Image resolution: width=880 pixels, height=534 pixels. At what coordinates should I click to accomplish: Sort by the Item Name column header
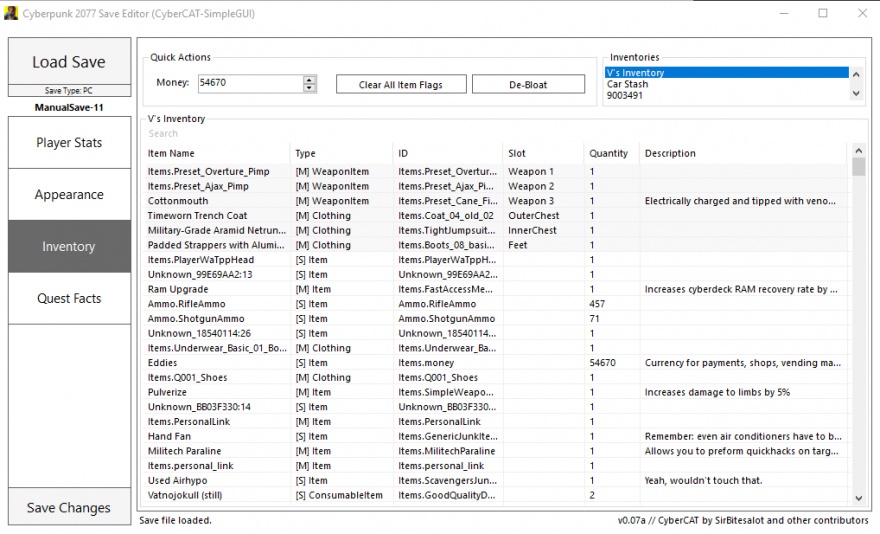coord(217,153)
